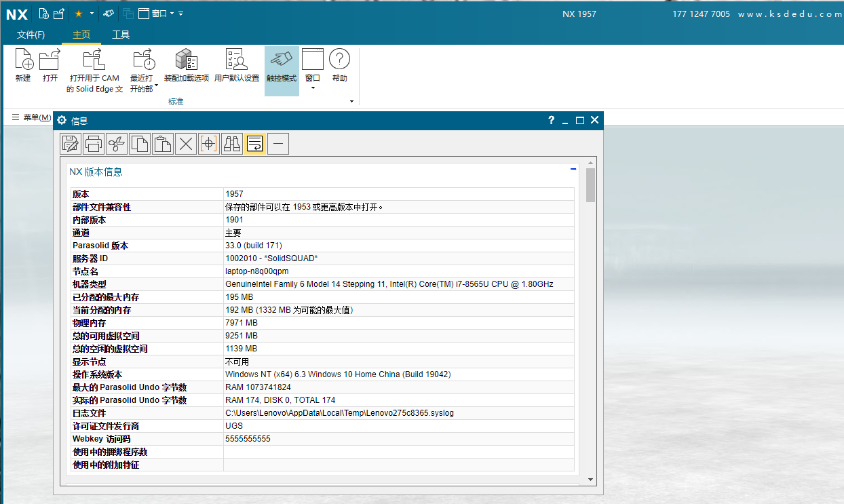This screenshot has height=504, width=844.
Task: Click the scissors cut icon in 信息 toolbar
Action: tap(117, 143)
